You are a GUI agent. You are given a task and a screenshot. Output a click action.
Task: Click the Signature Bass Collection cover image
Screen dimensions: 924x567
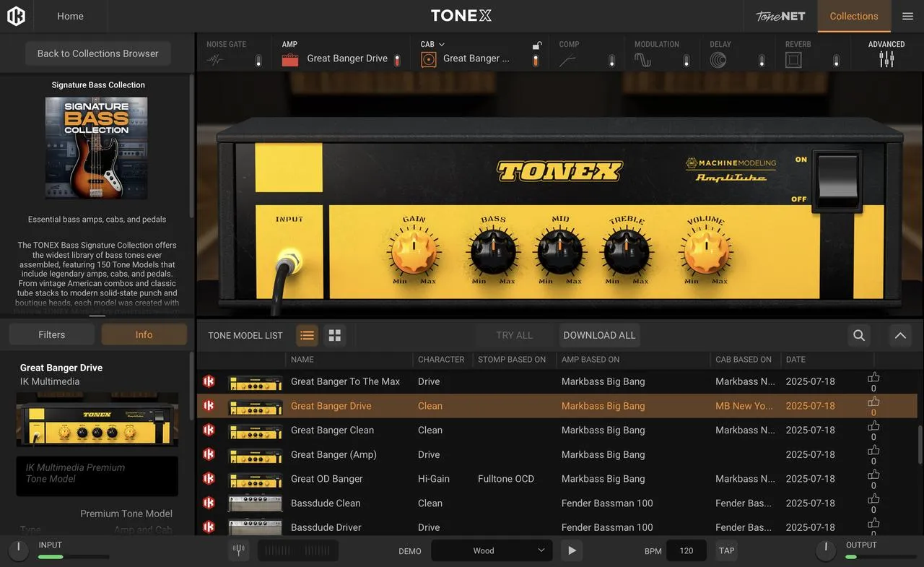[97, 148]
